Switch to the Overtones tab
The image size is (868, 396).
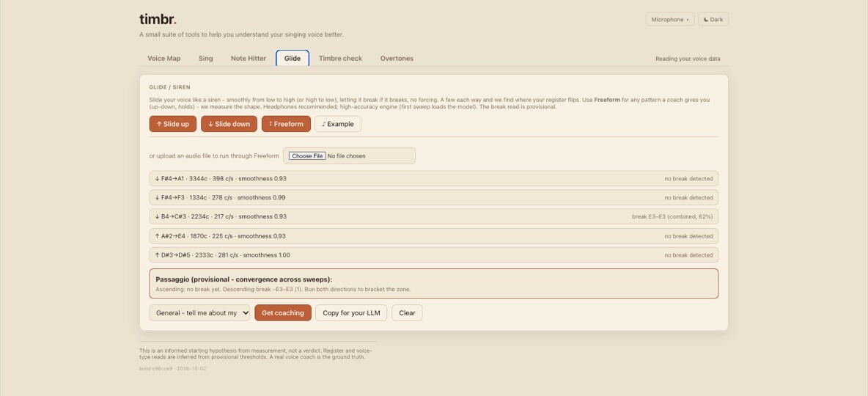(397, 58)
